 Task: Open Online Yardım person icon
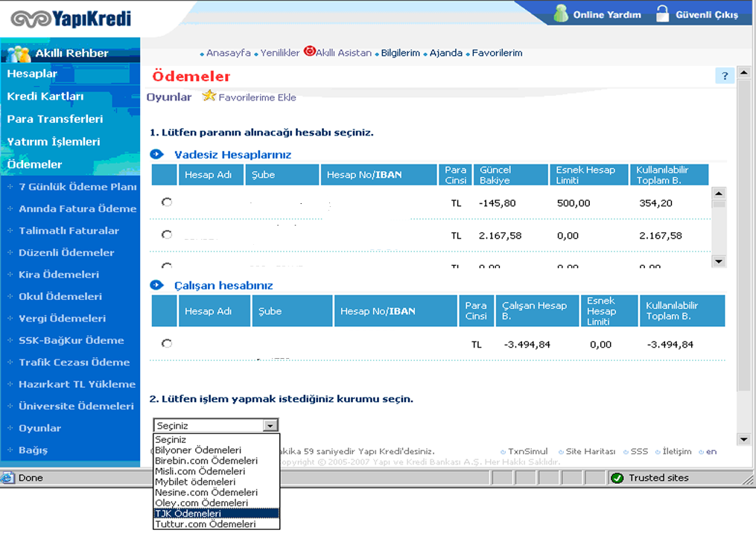point(561,13)
